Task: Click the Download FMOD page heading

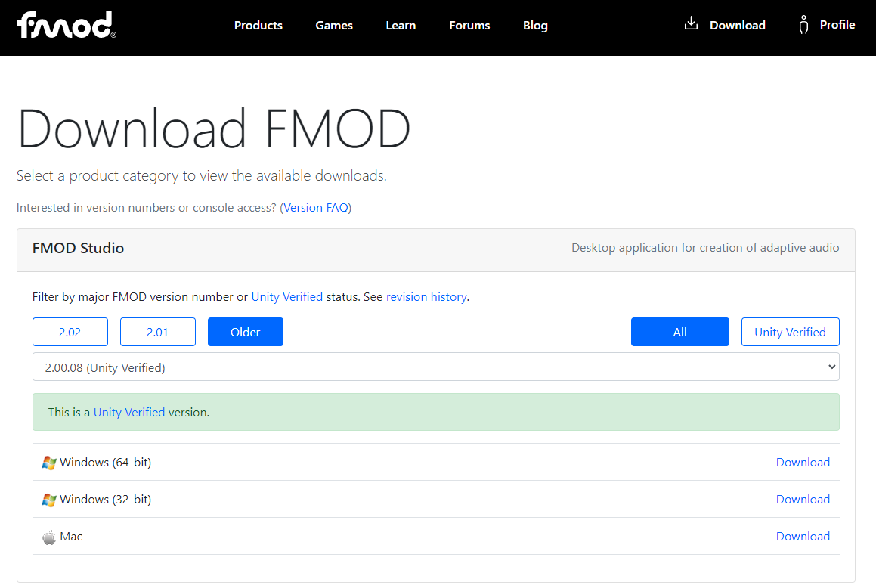Action: [214, 129]
